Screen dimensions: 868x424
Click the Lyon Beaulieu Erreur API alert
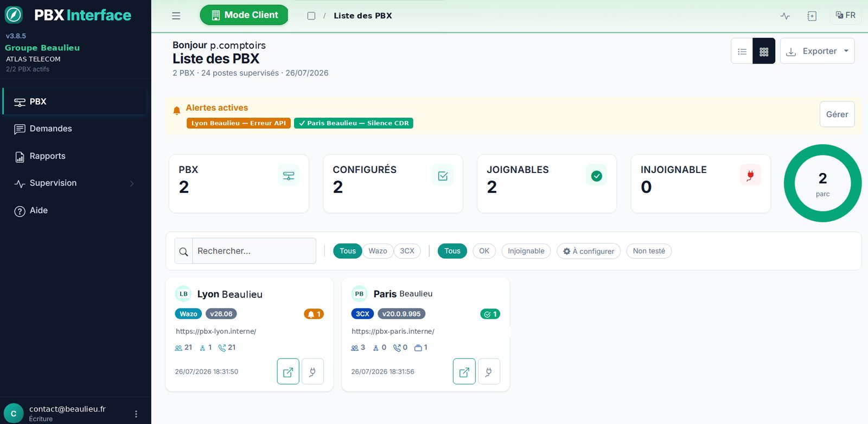point(239,123)
